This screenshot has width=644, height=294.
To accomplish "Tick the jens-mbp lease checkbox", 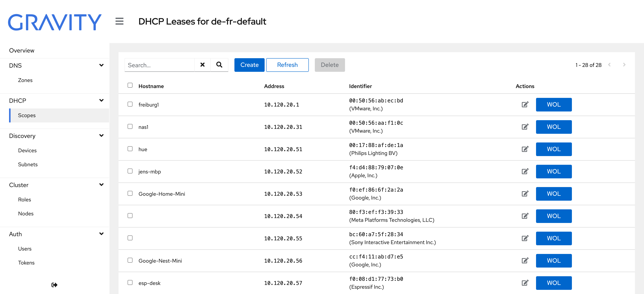I will (130, 171).
